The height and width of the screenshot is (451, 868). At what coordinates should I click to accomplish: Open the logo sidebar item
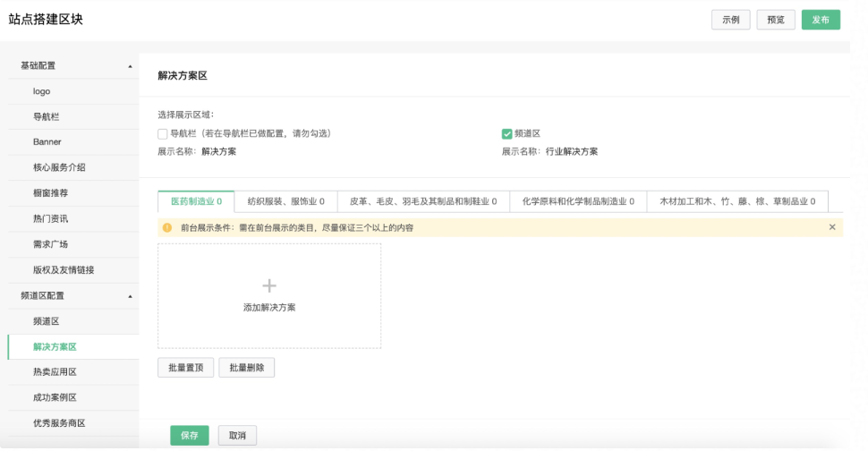73,91
